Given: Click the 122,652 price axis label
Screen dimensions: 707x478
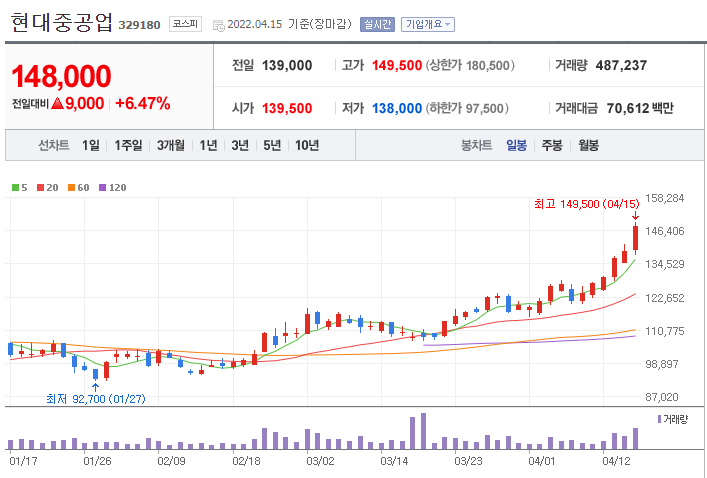Looking at the screenshot, I should click(665, 298).
